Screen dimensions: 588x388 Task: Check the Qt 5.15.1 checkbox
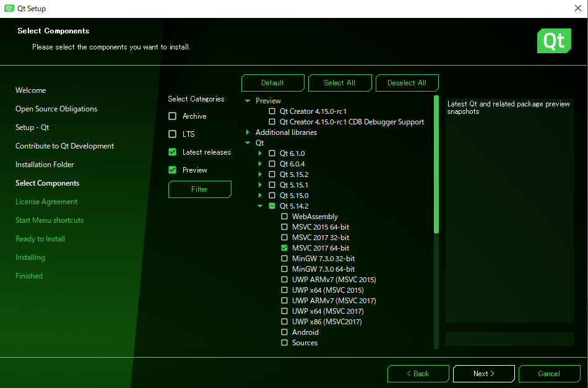272,185
